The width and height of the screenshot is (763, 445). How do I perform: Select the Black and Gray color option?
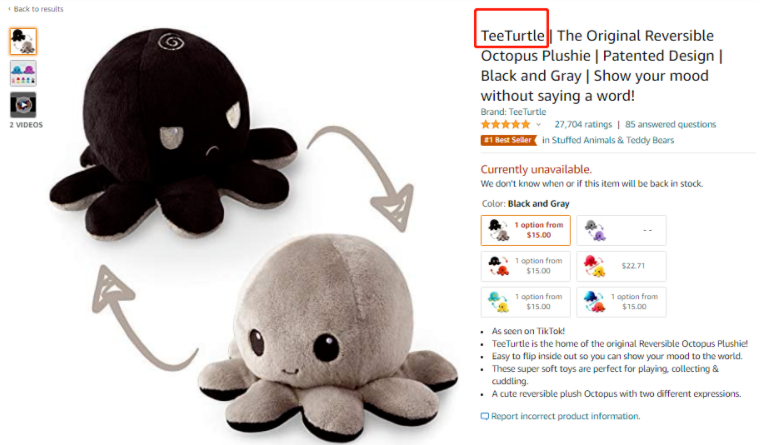[x=526, y=230]
